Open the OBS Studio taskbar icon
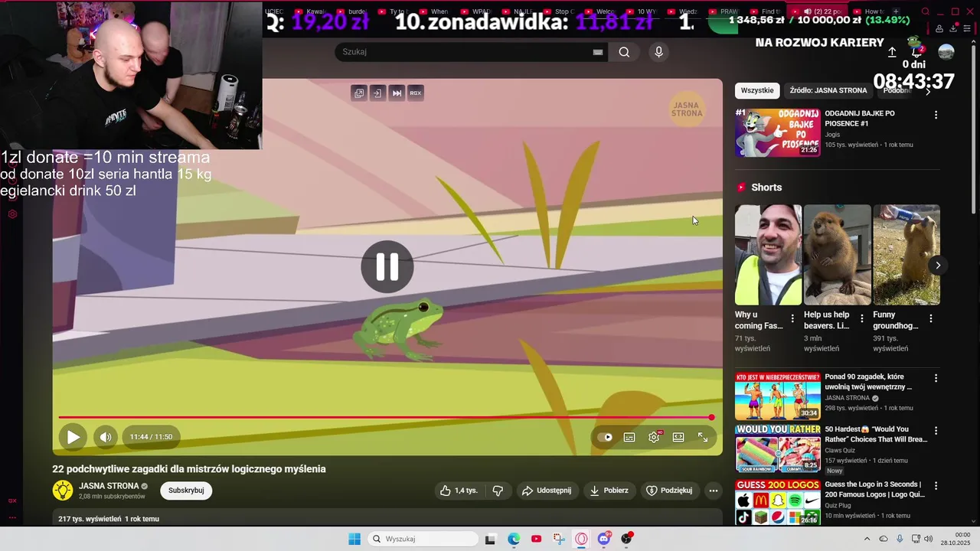The width and height of the screenshot is (980, 551). 627,539
